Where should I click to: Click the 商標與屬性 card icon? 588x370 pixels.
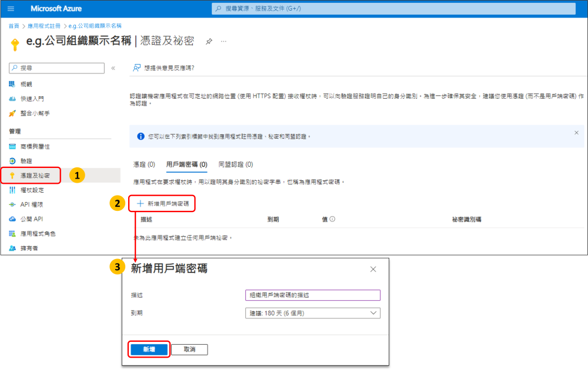12,146
